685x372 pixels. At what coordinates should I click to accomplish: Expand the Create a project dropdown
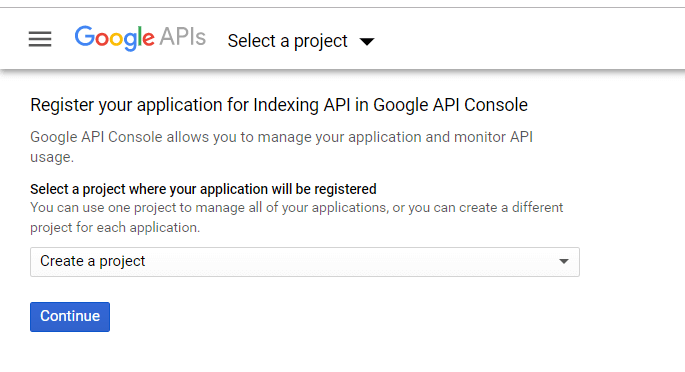point(305,262)
